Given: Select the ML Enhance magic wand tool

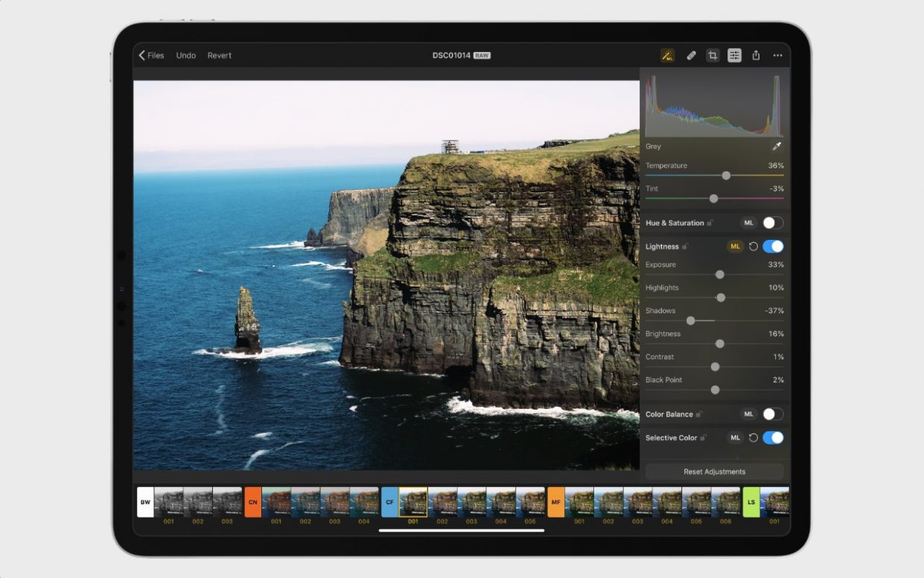Looking at the screenshot, I should (667, 55).
